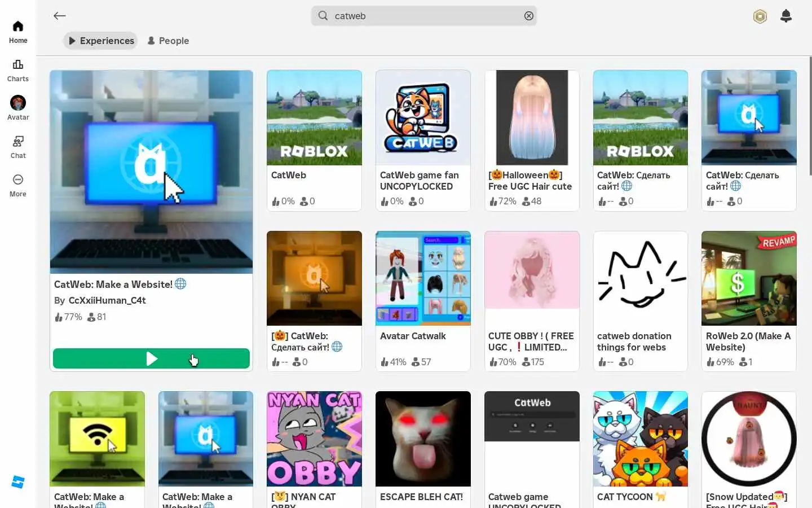Open catweb donation things for webs

pos(641,301)
